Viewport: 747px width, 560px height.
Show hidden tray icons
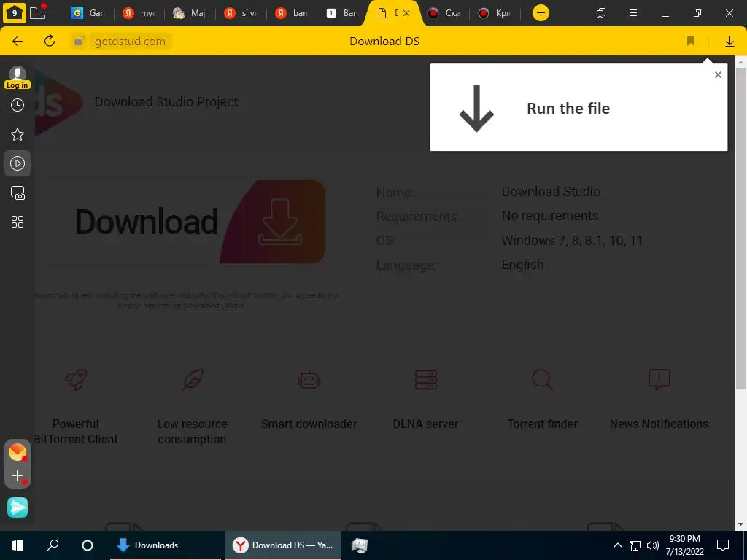(617, 545)
